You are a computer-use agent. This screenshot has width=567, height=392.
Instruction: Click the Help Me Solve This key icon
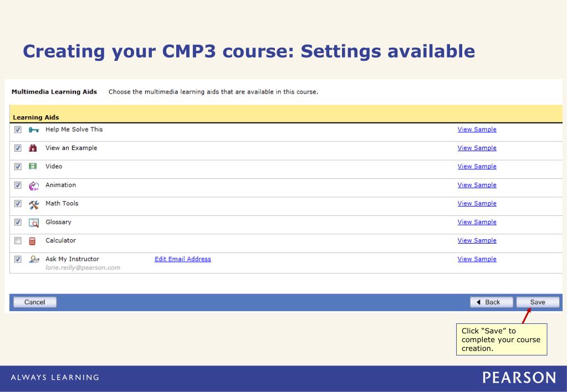coord(34,130)
